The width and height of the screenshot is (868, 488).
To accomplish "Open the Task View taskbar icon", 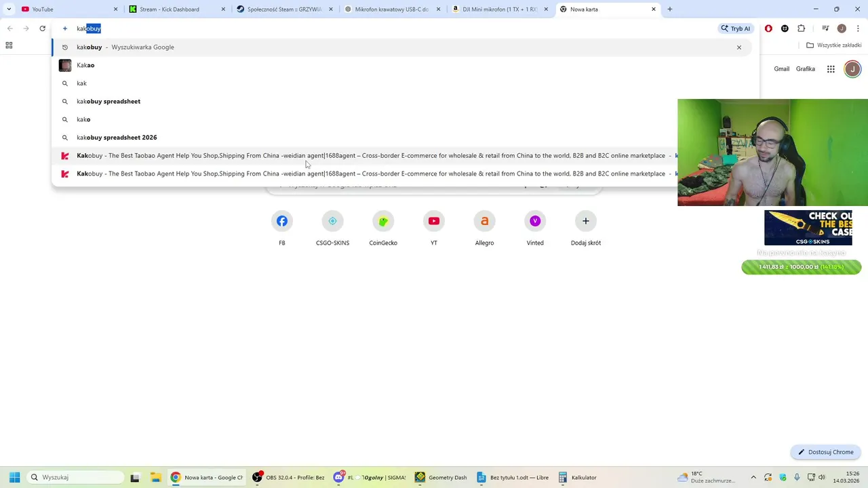I will 135,477.
